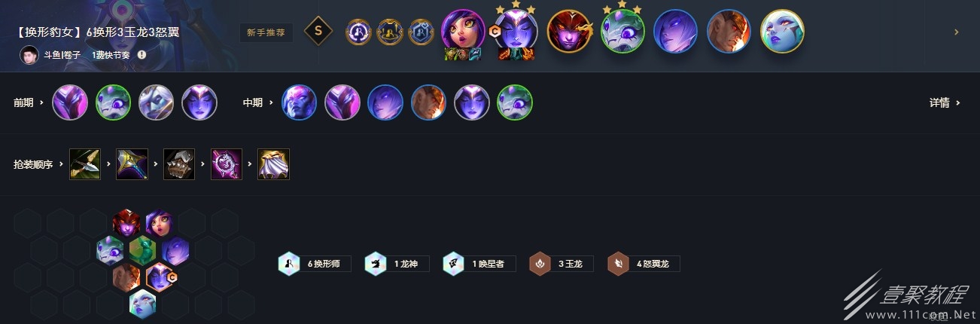Screen dimensions: 980x324
Task: Click the pink dragon emblem item icon
Action: [x=226, y=164]
